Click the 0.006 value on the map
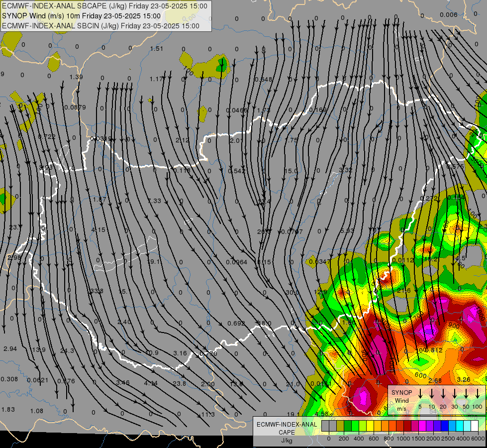The height and width of the screenshot is (448, 487). click(449, 14)
